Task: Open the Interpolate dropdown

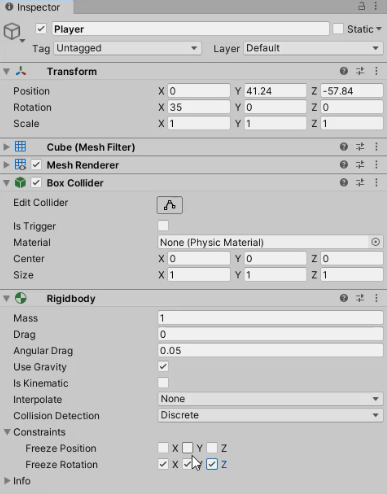Action: tap(270, 399)
